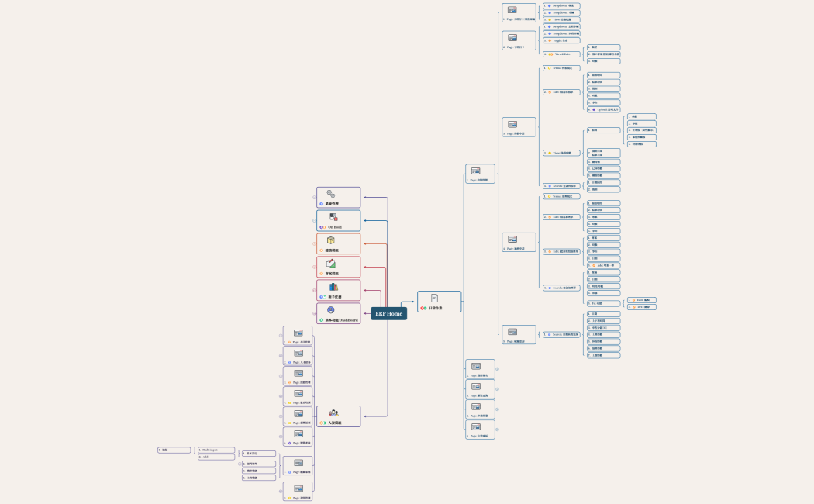
Task: Click the icon above the On hold label
Action: (x=333, y=217)
